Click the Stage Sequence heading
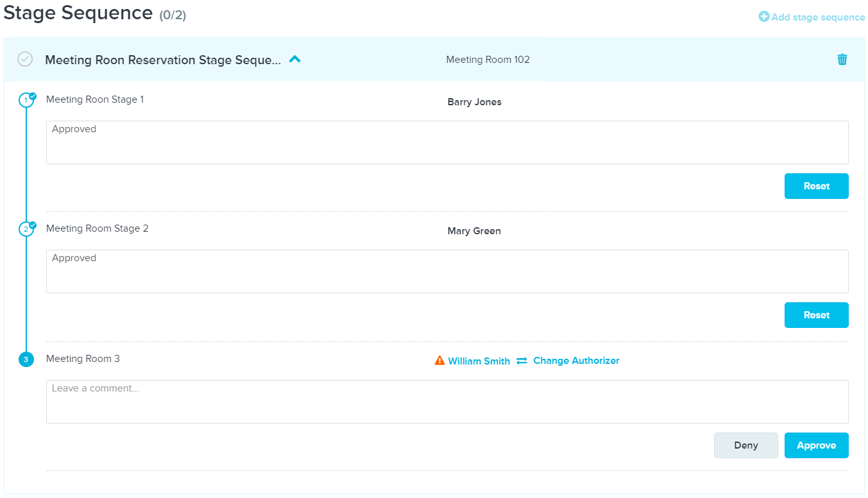The width and height of the screenshot is (868, 498). point(78,13)
